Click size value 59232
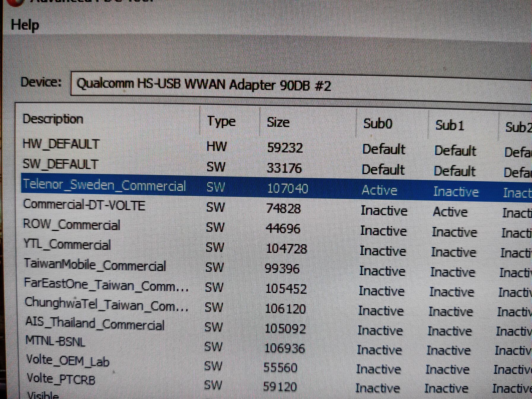Image resolution: width=532 pixels, height=399 pixels. click(x=285, y=147)
